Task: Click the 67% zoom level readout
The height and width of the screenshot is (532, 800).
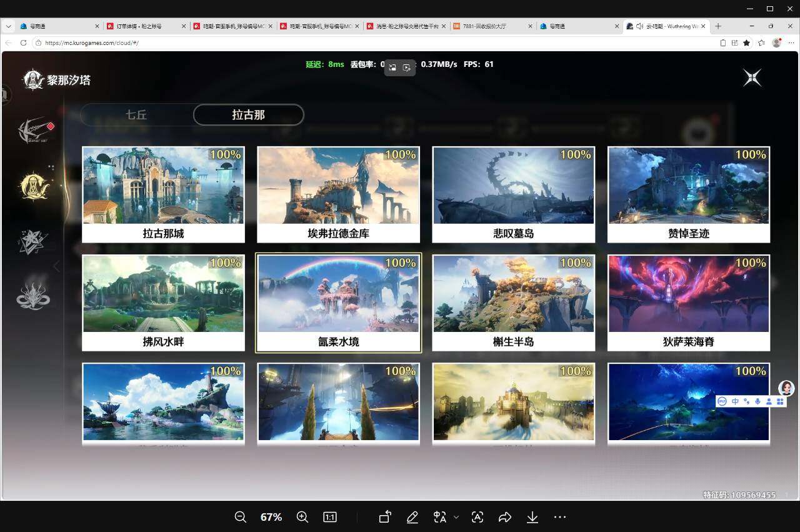Action: pos(271,517)
